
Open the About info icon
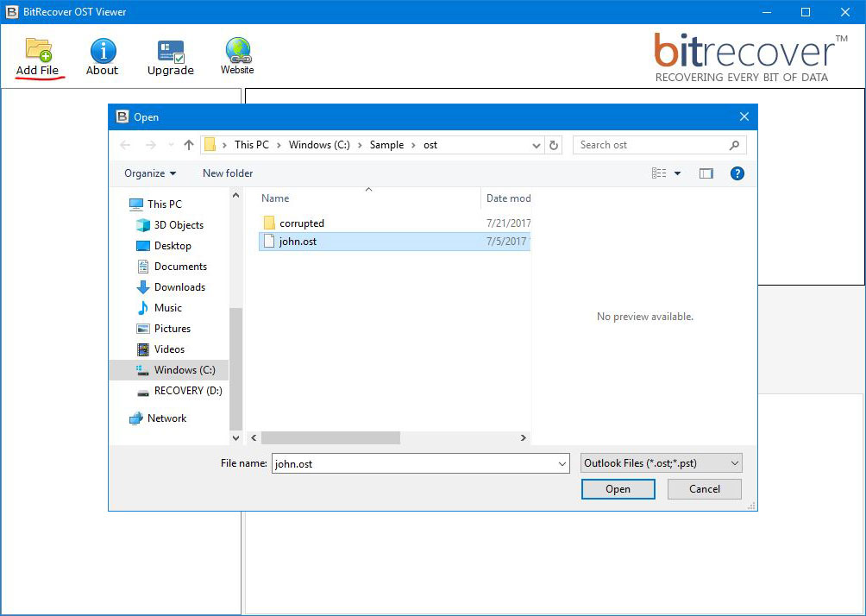coord(102,56)
